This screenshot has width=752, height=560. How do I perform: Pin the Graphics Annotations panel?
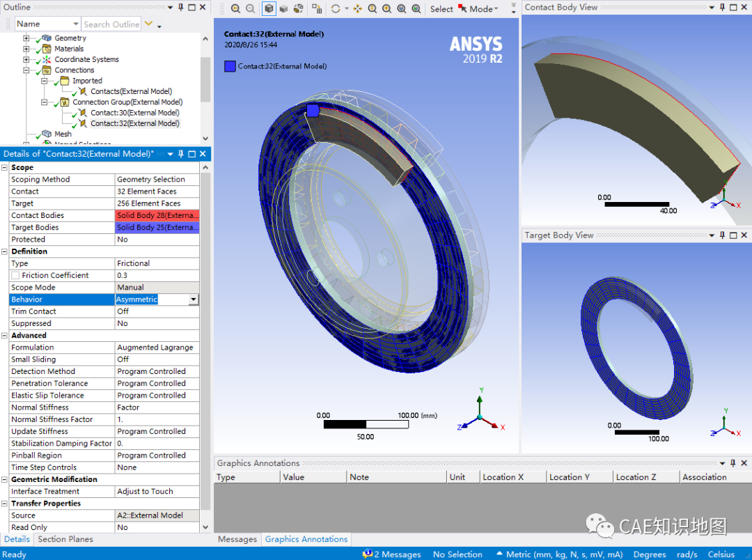coord(733,463)
